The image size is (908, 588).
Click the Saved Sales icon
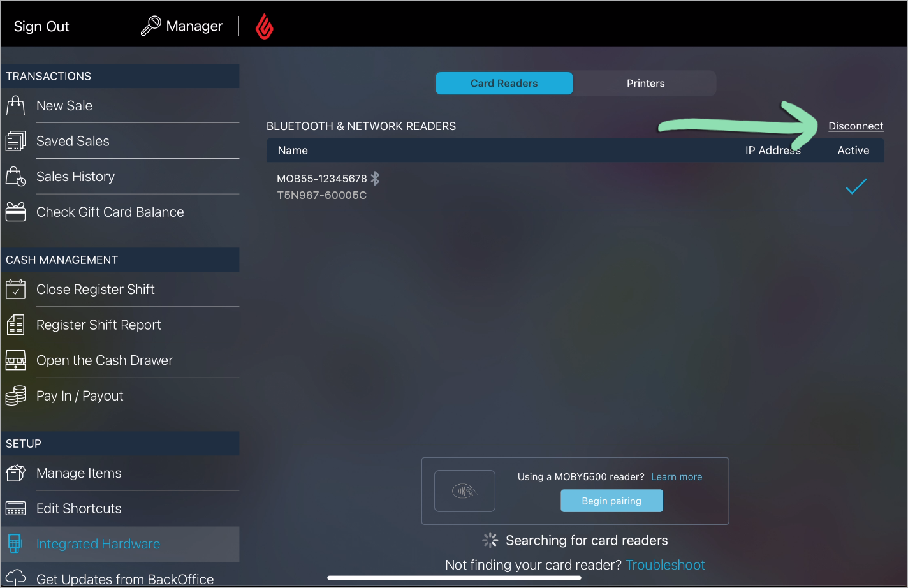[15, 141]
